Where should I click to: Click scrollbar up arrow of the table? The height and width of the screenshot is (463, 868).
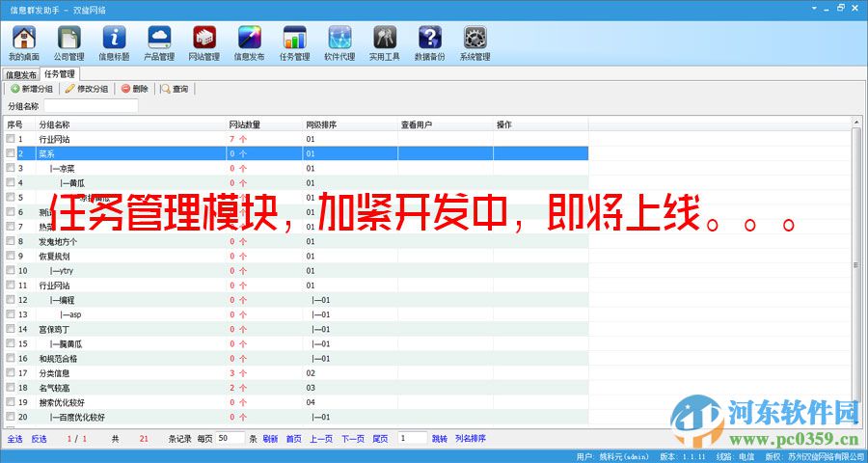[856, 122]
